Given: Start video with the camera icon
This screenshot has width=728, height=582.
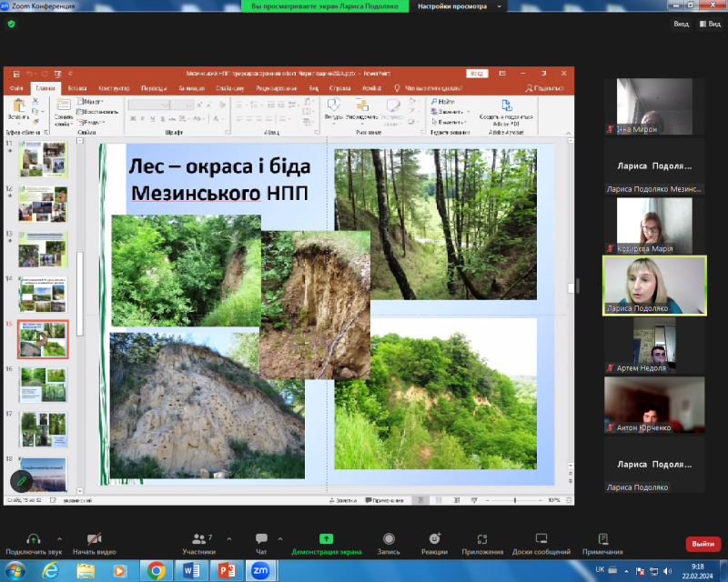Looking at the screenshot, I should pyautogui.click(x=95, y=538).
